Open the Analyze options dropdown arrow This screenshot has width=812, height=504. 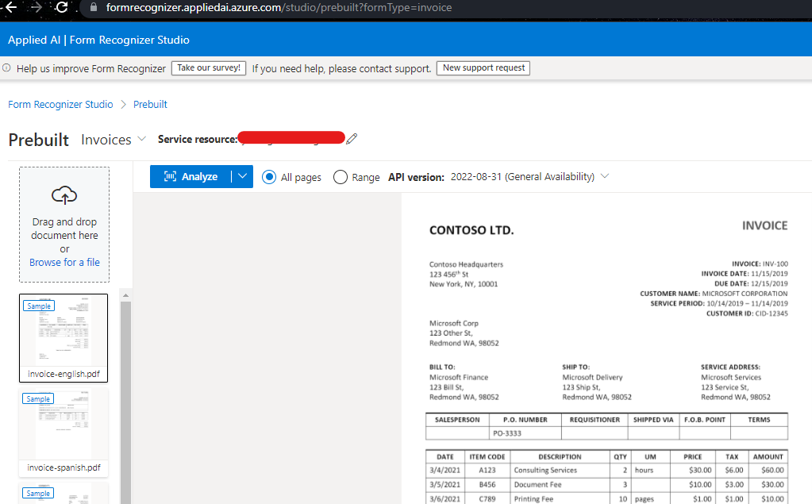242,177
